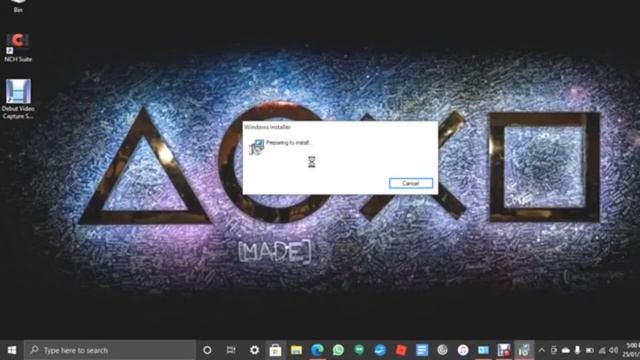Image resolution: width=640 pixels, height=360 pixels.
Task: Cancel the Windows Installer preparation
Action: pos(411,183)
